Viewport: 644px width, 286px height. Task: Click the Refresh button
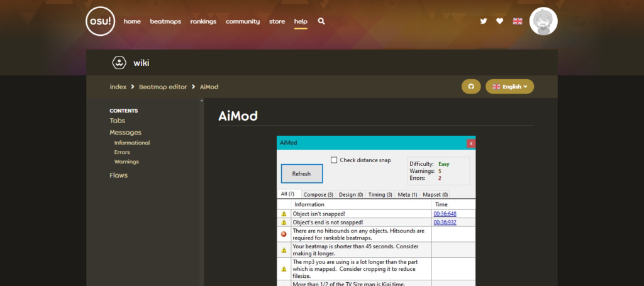coord(301,173)
